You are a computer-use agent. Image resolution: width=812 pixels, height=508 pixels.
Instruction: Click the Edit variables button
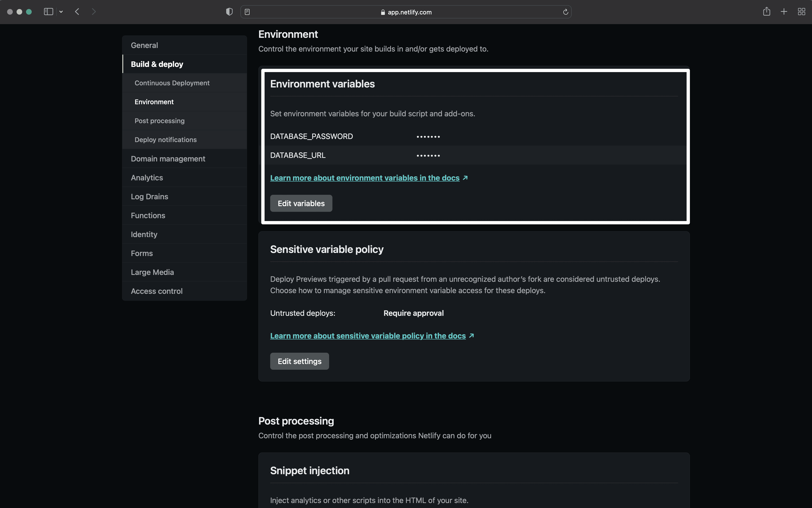click(301, 203)
